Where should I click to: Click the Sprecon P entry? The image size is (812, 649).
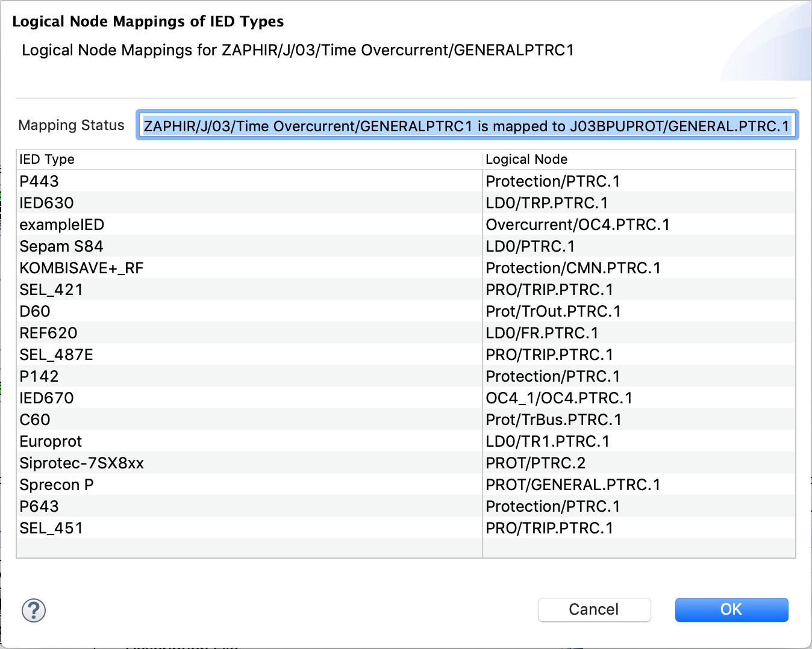point(57,485)
